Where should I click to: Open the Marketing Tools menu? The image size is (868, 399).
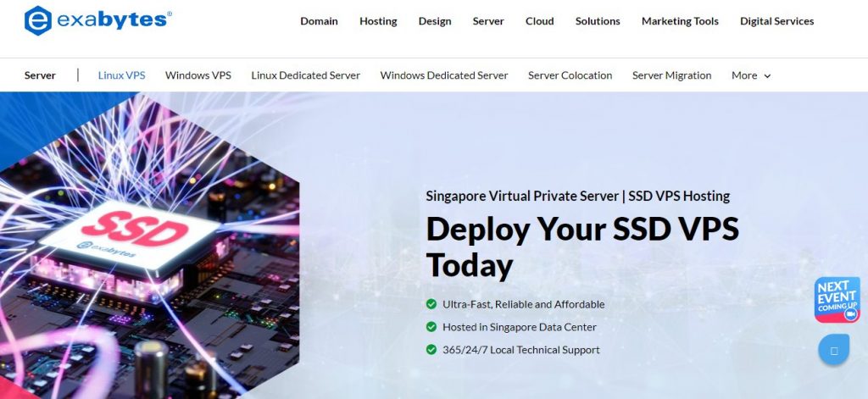click(680, 21)
